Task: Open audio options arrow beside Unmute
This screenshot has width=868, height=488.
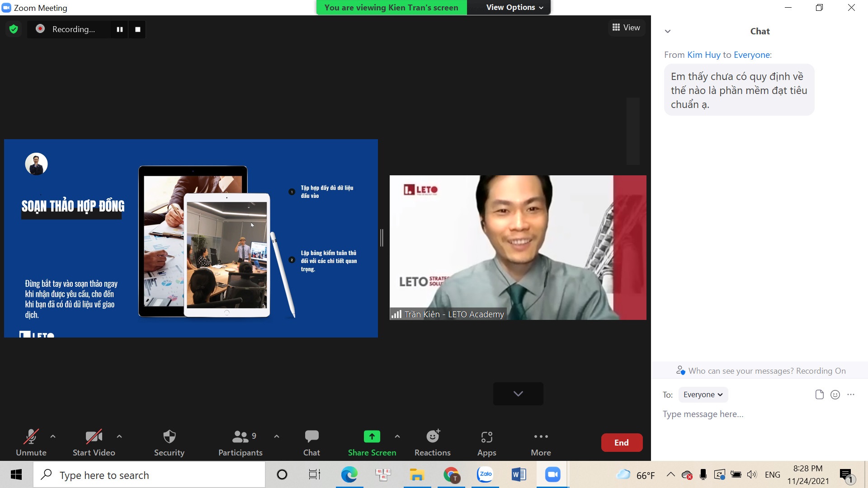Action: pyautogui.click(x=53, y=436)
